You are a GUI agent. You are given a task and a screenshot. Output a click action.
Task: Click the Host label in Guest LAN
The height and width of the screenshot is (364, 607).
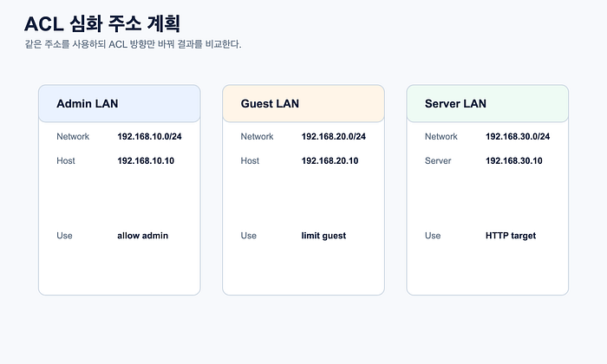pyautogui.click(x=250, y=161)
